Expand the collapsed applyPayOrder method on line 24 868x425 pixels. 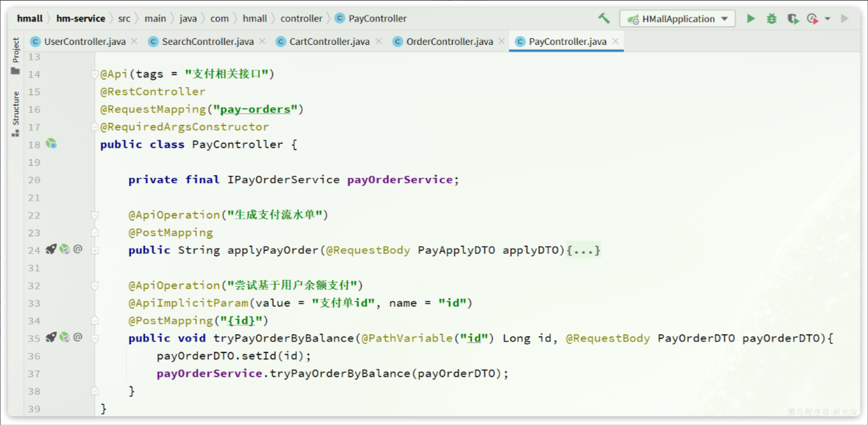point(95,250)
